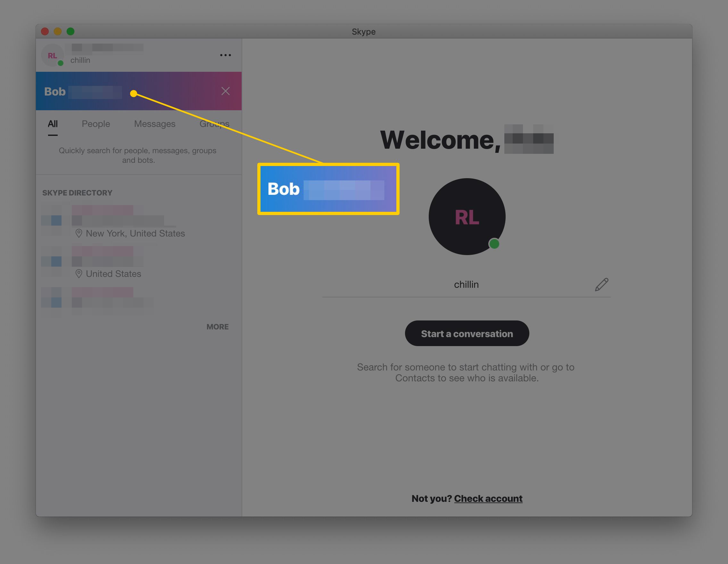
Task: Select the All search tab
Action: [53, 124]
